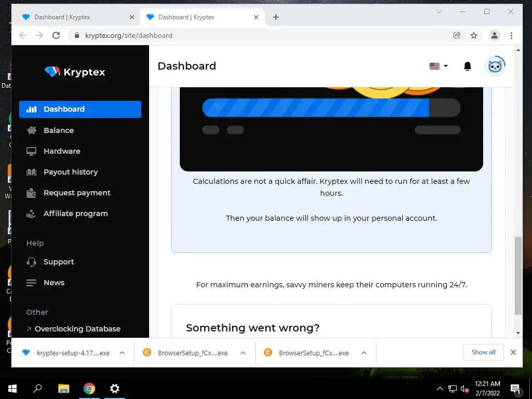The height and width of the screenshot is (399, 532).
Task: Share this page icon
Action: pos(457,35)
